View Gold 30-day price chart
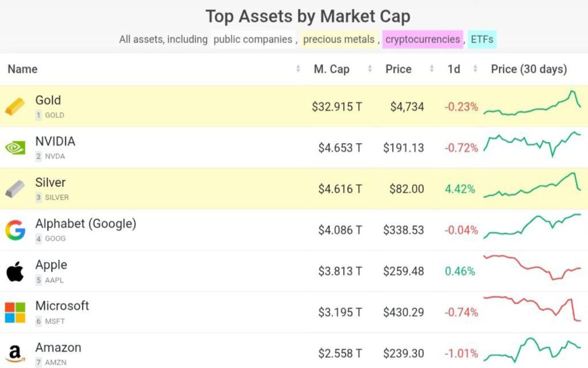 coord(532,104)
